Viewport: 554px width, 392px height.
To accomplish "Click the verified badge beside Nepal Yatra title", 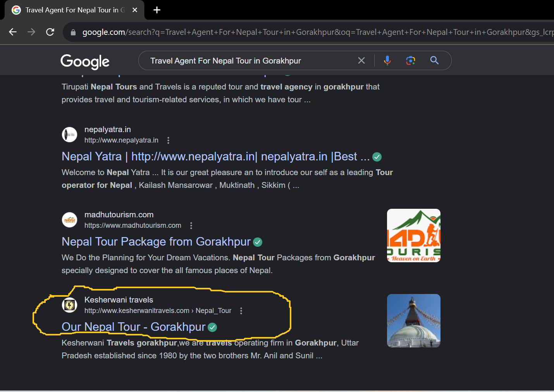I will [377, 157].
